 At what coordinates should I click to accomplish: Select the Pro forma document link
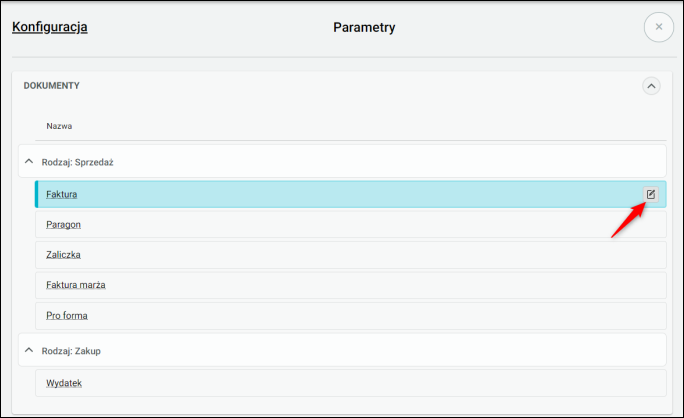coord(67,315)
